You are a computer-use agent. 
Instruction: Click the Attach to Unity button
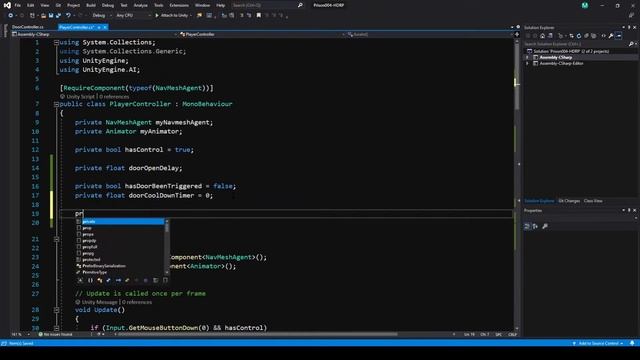171,16
